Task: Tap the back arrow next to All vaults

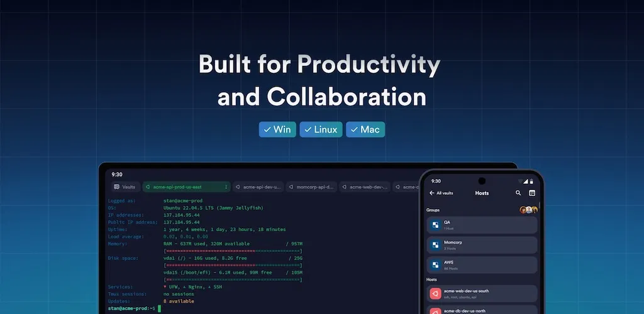Action: pyautogui.click(x=431, y=193)
